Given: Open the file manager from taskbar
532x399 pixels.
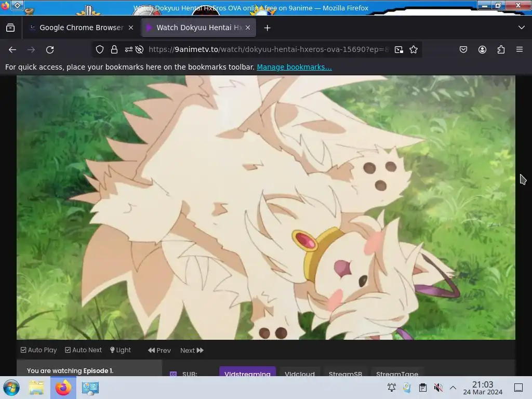Looking at the screenshot, I should click(36, 388).
